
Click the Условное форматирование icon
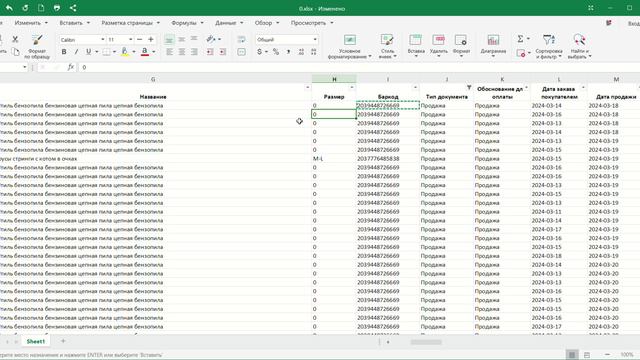pyautogui.click(x=350, y=40)
